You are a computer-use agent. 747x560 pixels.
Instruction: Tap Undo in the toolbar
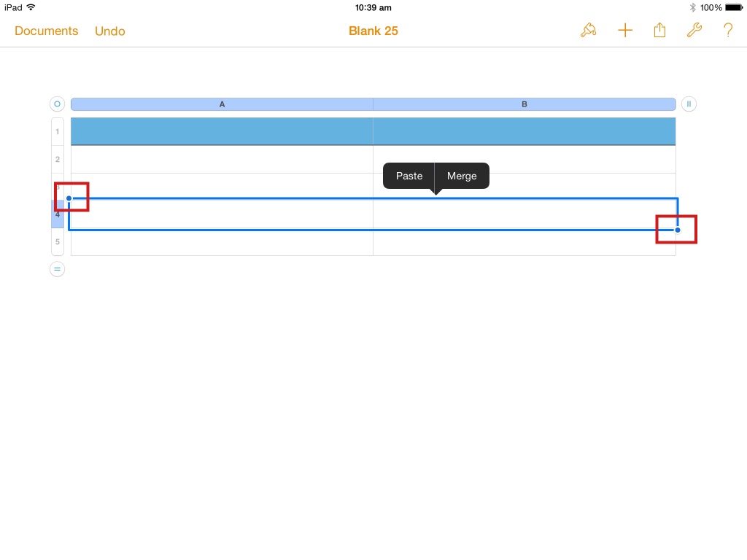[110, 31]
